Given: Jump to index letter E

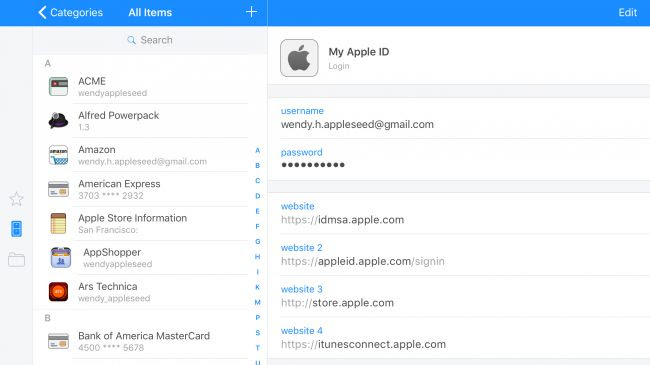Looking at the screenshot, I should pos(257,211).
